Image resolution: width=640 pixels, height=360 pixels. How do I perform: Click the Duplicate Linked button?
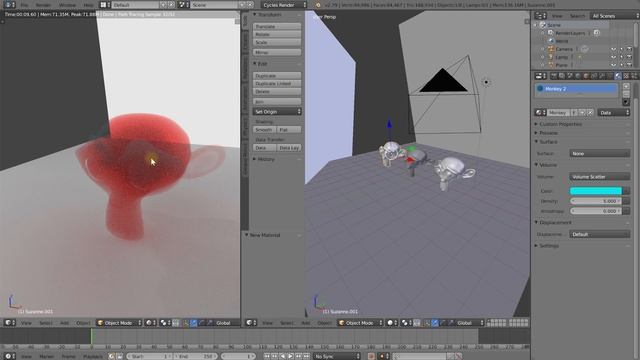pyautogui.click(x=277, y=84)
